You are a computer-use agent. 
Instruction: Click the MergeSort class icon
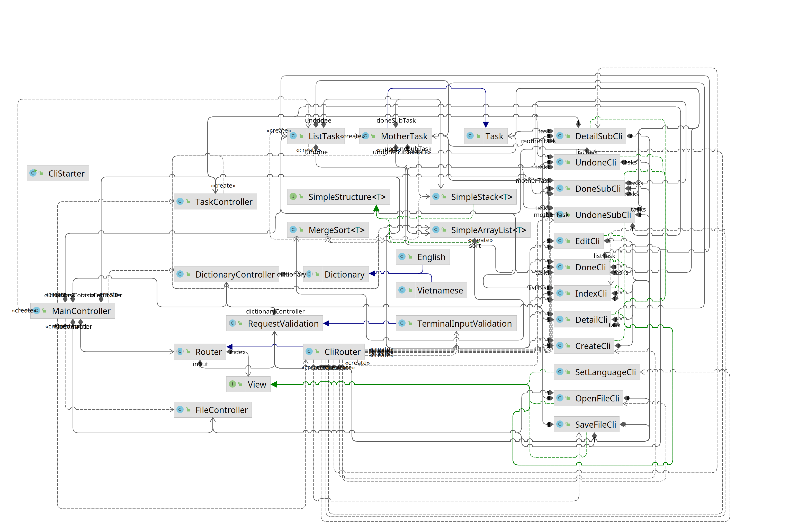pyautogui.click(x=293, y=230)
